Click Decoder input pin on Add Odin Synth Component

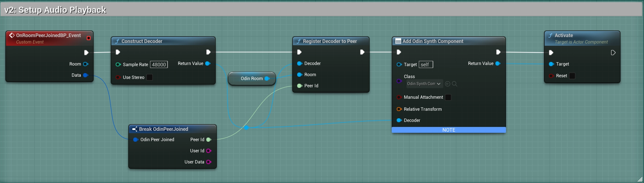399,120
